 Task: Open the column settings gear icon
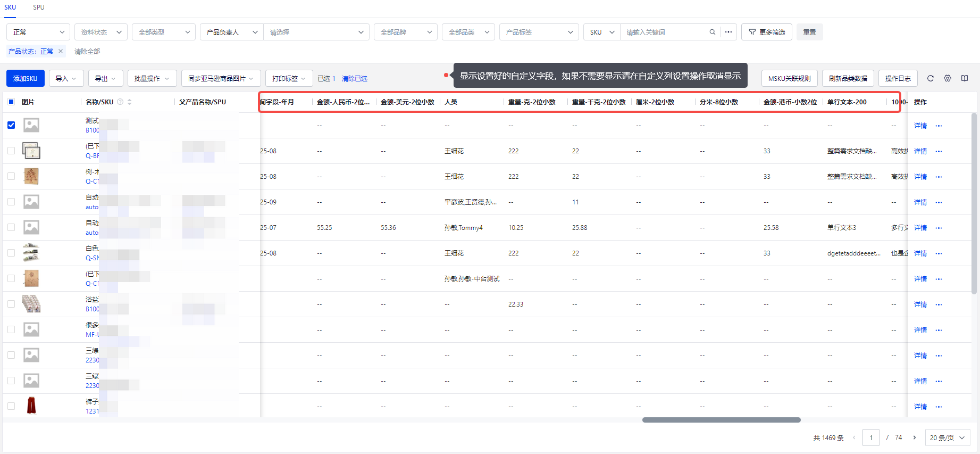tap(948, 78)
